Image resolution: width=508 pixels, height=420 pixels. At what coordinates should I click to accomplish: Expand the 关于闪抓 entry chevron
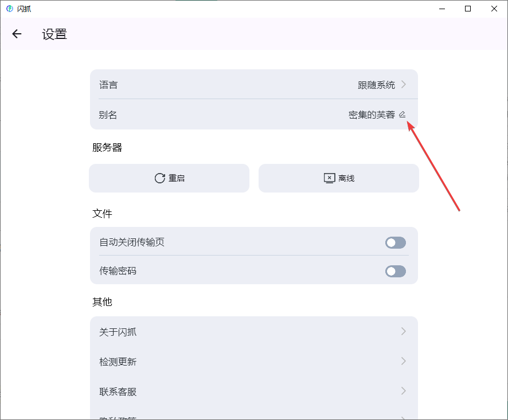tap(404, 332)
